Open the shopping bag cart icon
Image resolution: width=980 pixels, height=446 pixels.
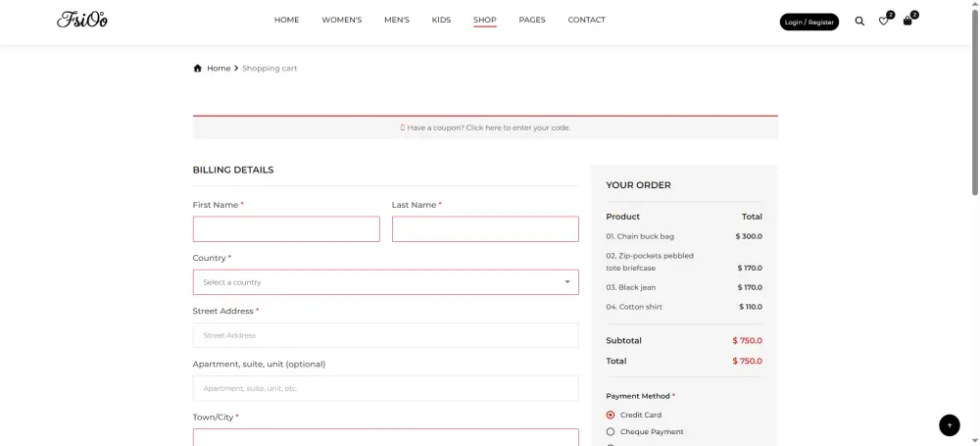tap(907, 21)
